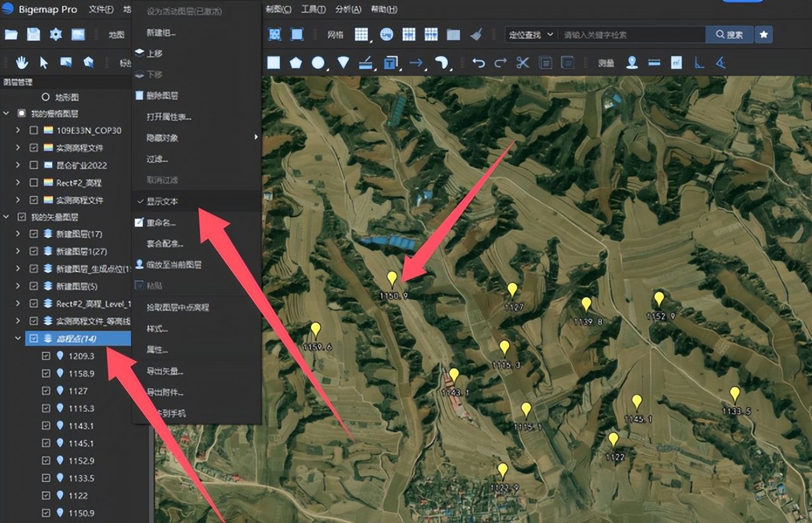The width and height of the screenshot is (812, 523).
Task: Click the round globe icon in the toolbar
Action: tap(386, 35)
